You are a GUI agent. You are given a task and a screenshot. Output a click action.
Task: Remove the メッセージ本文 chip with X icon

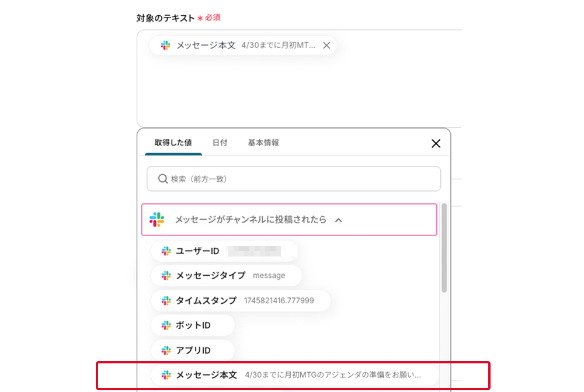pos(326,46)
